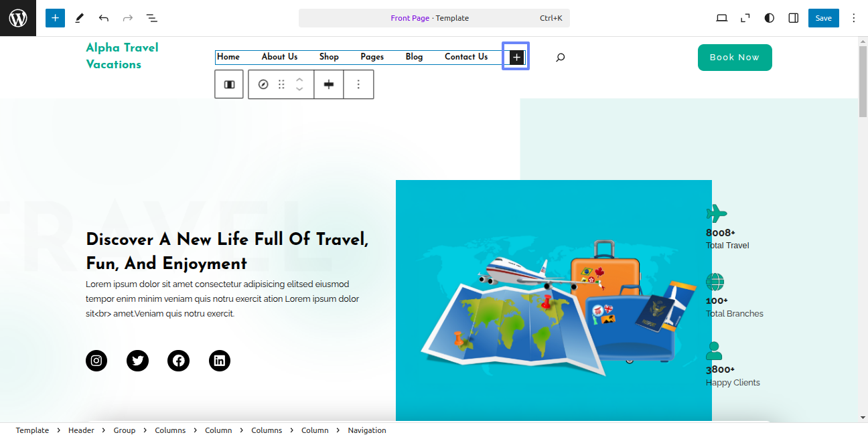Select the hero heading Discover A New Life
Screen dimensions: 868x437
click(227, 251)
